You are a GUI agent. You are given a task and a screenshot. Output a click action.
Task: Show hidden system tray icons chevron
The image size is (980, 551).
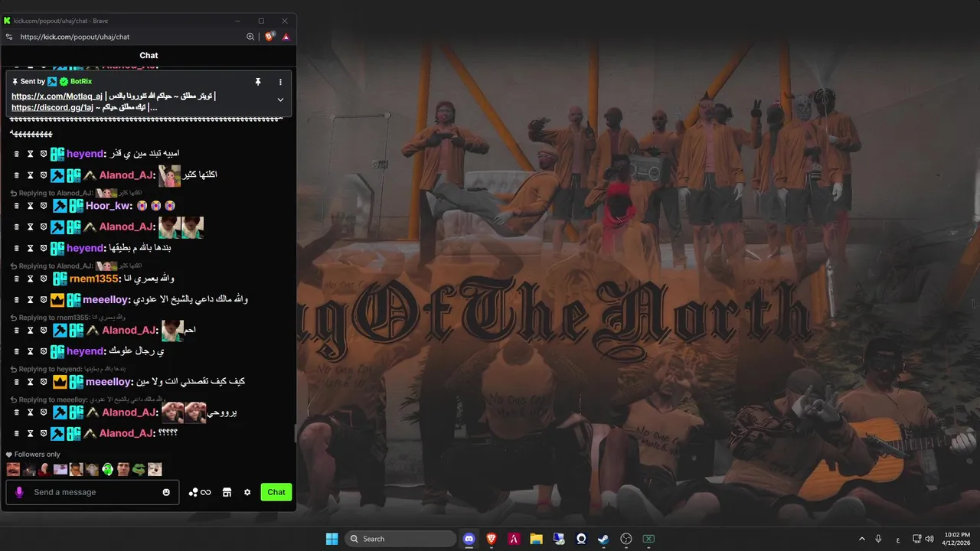[862, 539]
